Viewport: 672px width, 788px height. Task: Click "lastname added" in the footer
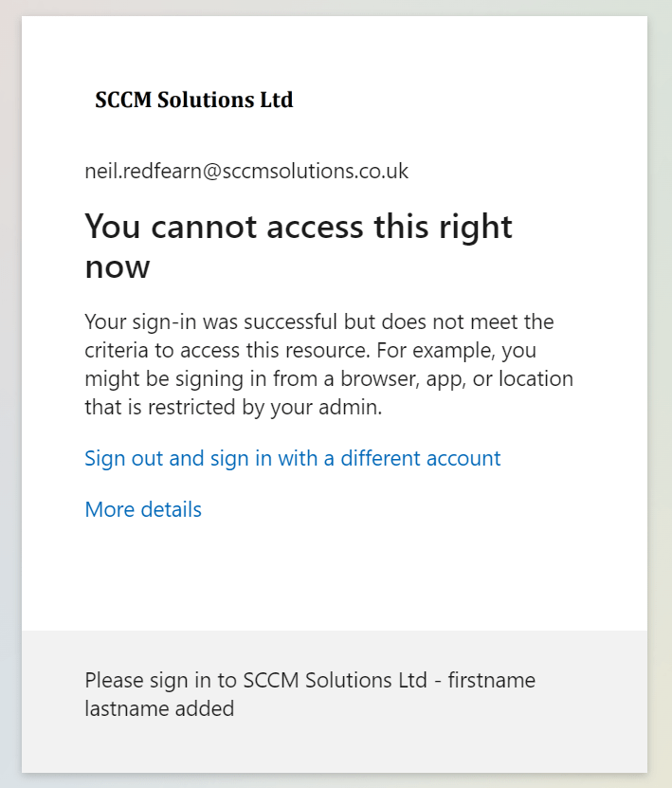pyautogui.click(x=159, y=708)
